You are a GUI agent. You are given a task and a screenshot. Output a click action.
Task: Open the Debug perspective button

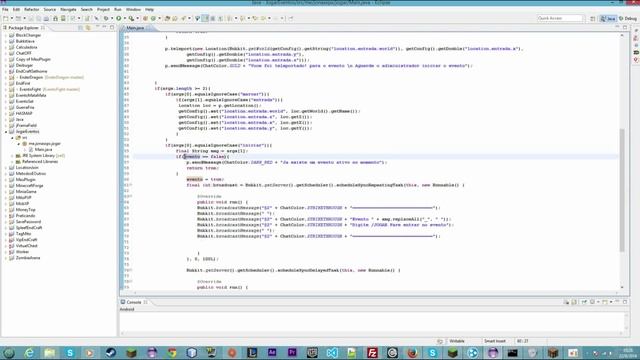click(x=628, y=18)
